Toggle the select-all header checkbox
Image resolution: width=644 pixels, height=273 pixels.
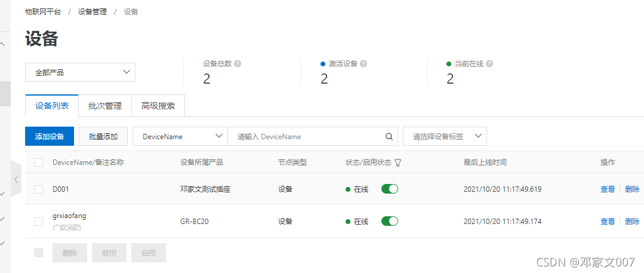(39, 162)
